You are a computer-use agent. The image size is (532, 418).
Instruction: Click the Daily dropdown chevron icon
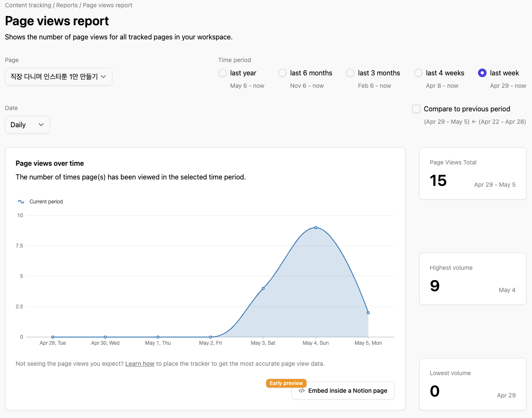[x=41, y=125]
